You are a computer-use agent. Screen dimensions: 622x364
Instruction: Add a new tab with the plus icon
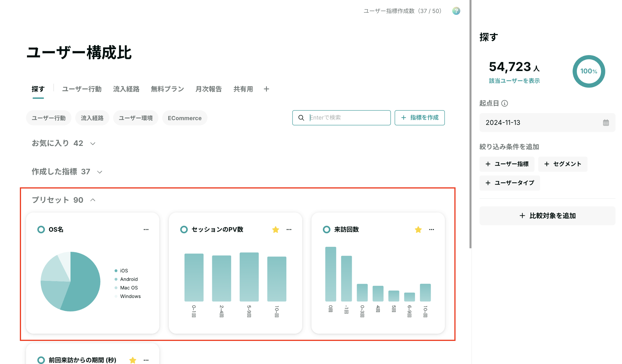(x=266, y=89)
